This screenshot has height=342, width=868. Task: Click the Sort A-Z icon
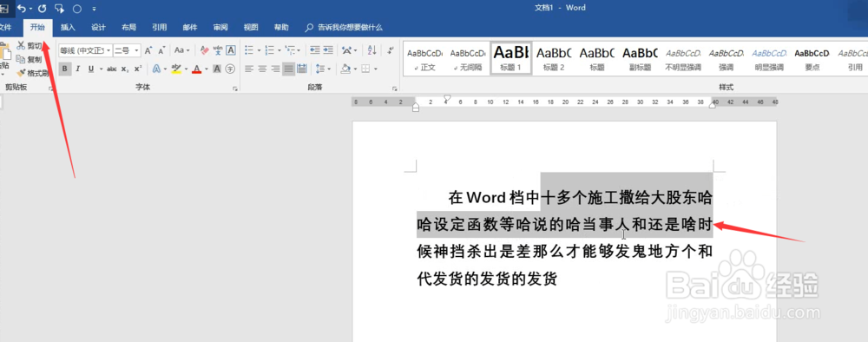[x=372, y=50]
